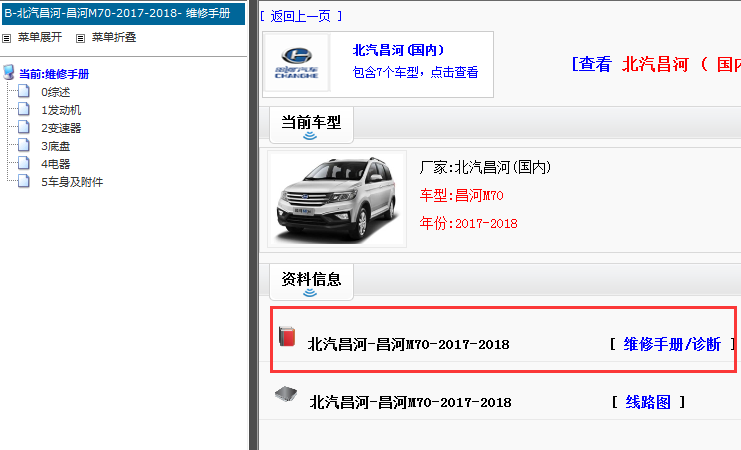This screenshot has width=741, height=450.
Task: Click the page icon next to 0综述
Action: click(x=24, y=91)
